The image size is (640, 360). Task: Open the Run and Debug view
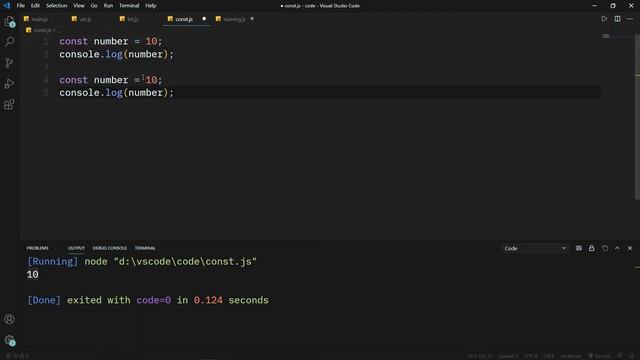[9, 83]
